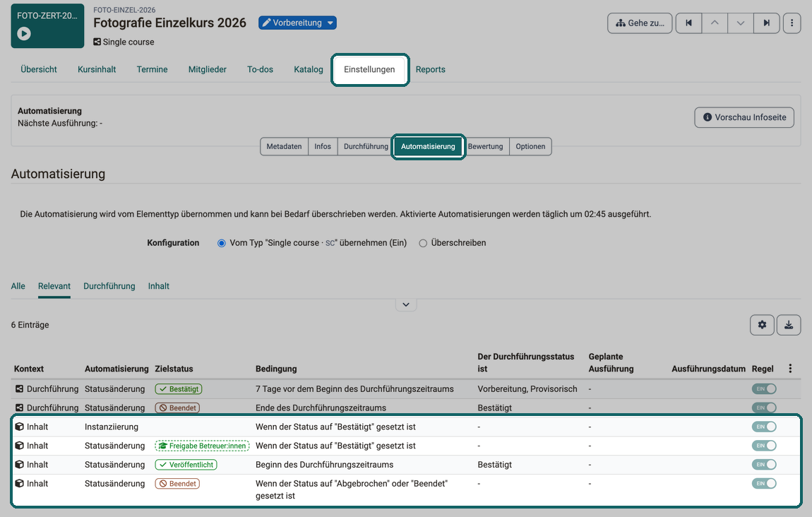The image size is (812, 517).
Task: Expand the filter chevron below tabs
Action: point(406,304)
